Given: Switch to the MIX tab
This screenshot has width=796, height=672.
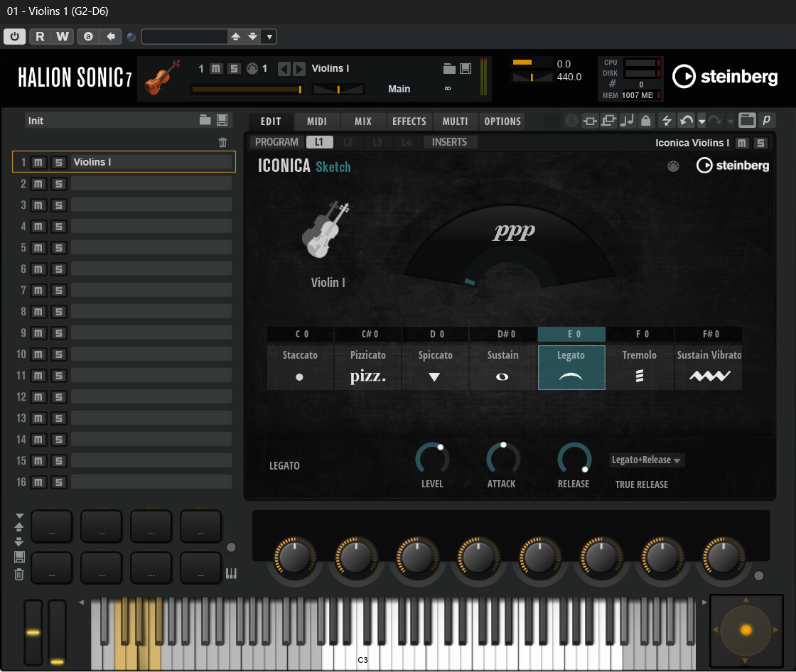Looking at the screenshot, I should (362, 121).
